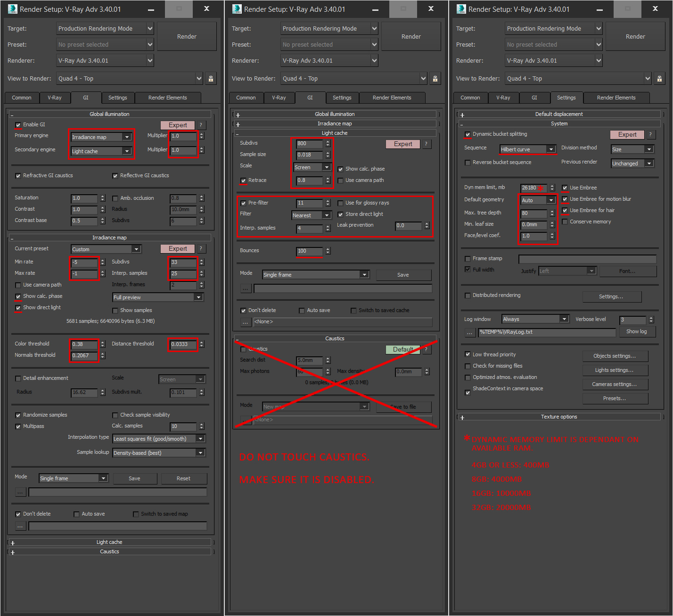This screenshot has height=616, width=673.
Task: Click Verbose level spinner arrows
Action: [x=651, y=320]
